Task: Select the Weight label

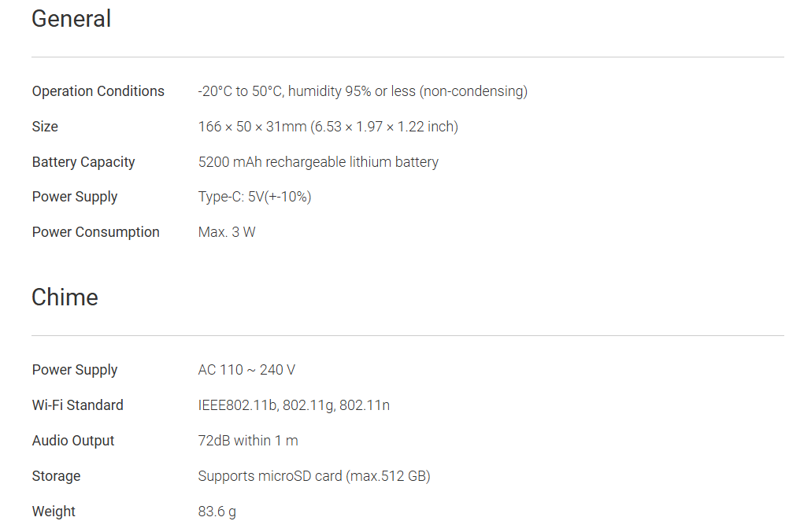Action: 54,512
